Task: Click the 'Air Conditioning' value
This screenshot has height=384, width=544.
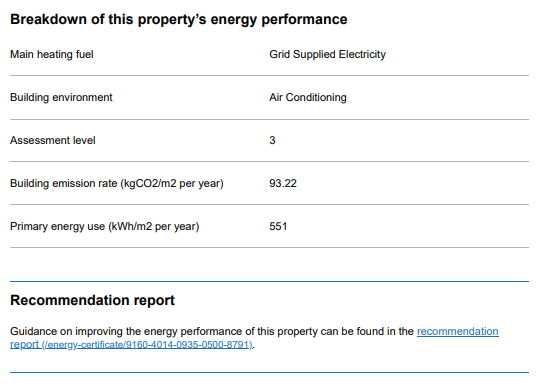Action: [308, 97]
